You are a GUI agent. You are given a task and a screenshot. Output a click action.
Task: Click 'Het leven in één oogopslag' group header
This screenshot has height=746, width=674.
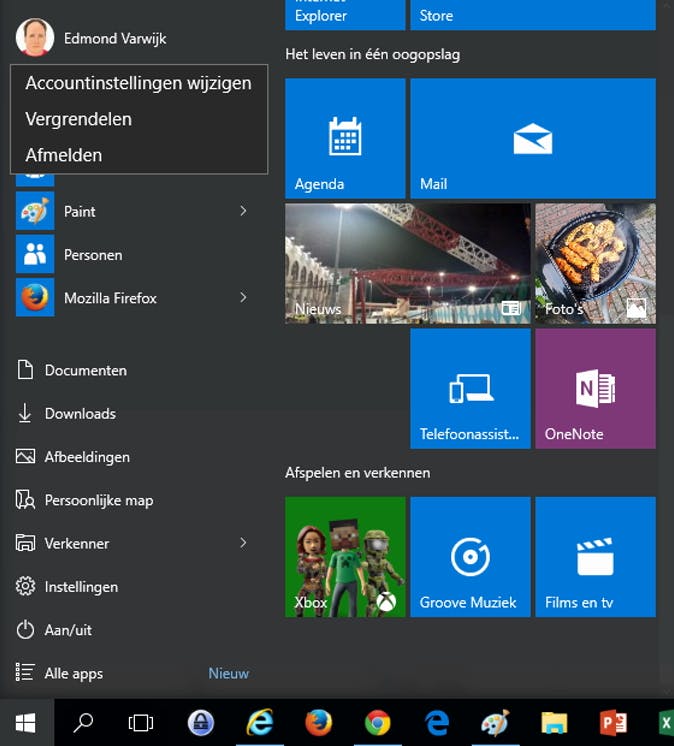pos(372,54)
